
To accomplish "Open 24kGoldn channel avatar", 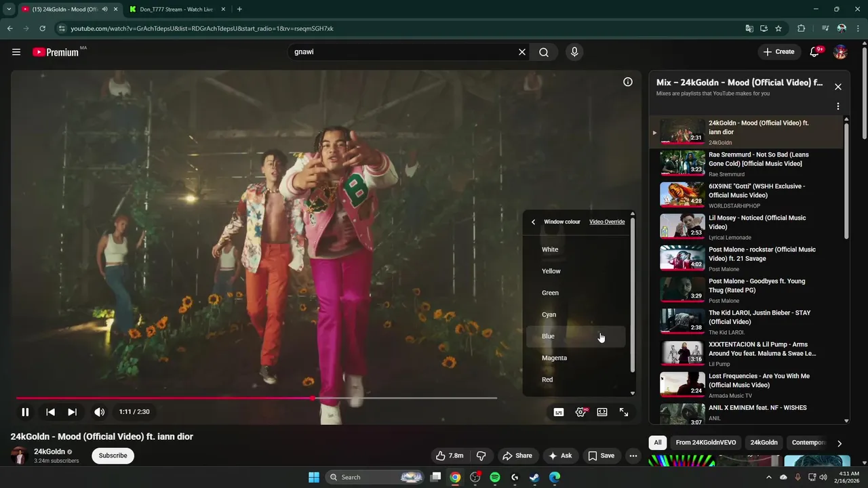I will click(x=20, y=455).
